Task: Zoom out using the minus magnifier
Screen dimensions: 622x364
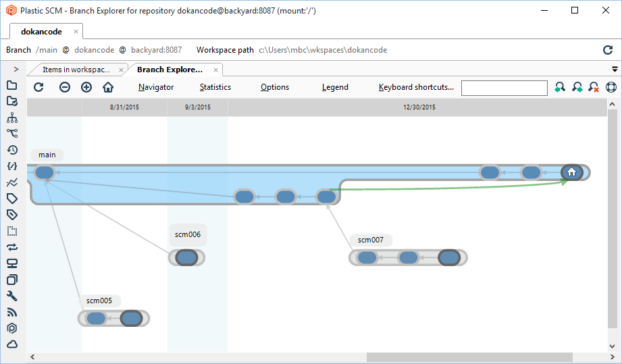Action: (65, 87)
